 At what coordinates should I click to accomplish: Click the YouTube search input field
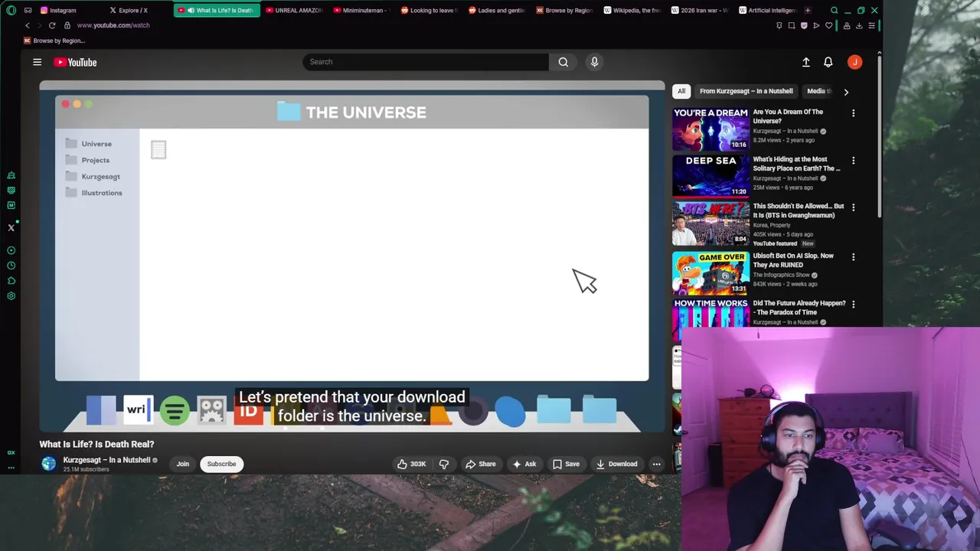tap(426, 62)
